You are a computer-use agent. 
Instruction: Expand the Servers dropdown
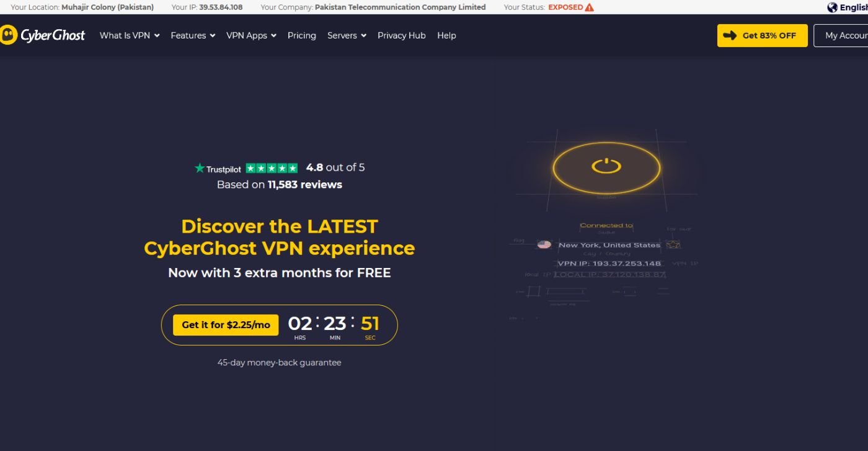click(347, 35)
